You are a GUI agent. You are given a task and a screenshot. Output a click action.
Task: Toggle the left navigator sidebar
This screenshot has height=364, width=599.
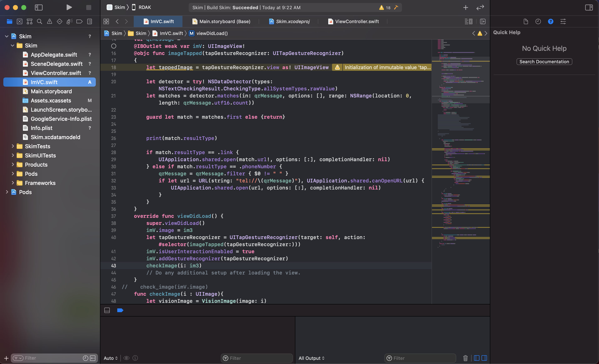click(x=39, y=7)
